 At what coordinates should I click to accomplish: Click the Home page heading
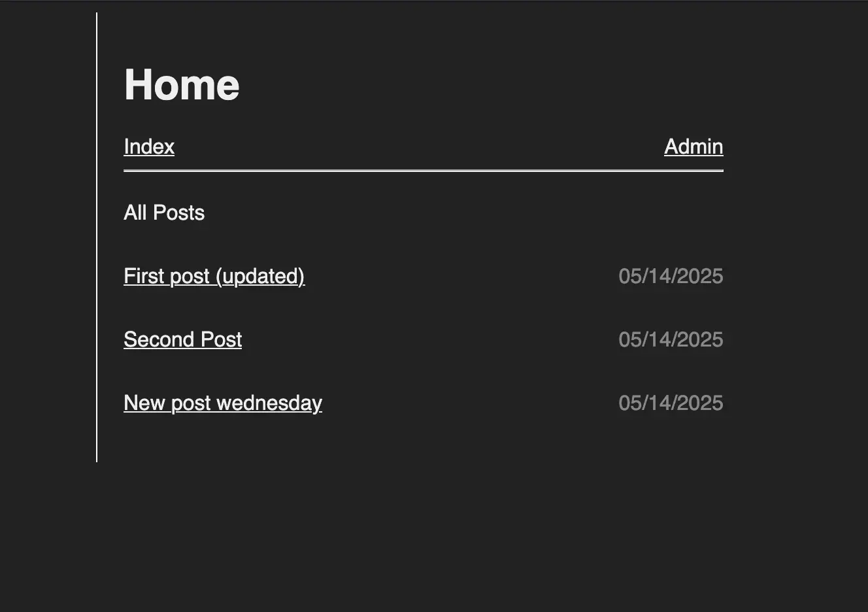(182, 84)
